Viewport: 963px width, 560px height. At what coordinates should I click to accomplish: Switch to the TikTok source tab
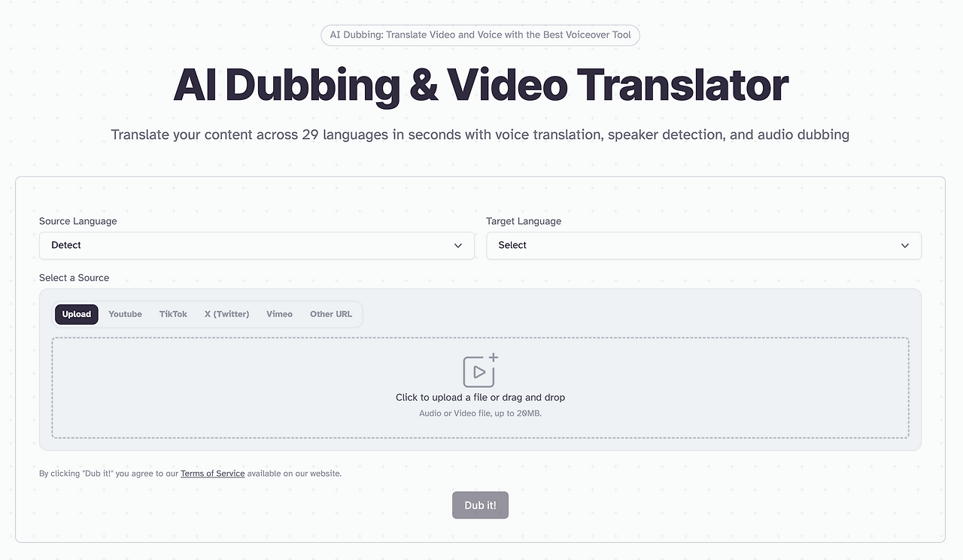tap(173, 314)
